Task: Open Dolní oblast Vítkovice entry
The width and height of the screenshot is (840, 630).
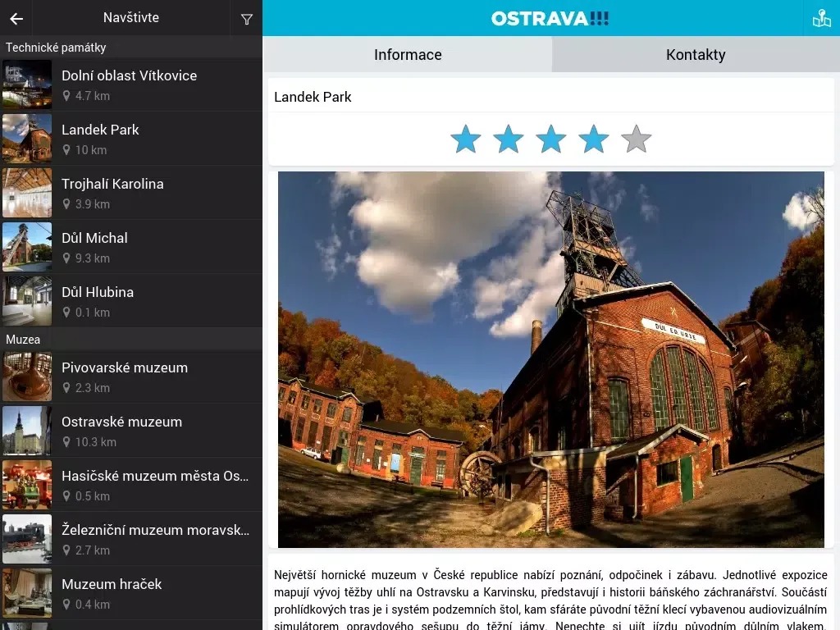Action: [131, 84]
